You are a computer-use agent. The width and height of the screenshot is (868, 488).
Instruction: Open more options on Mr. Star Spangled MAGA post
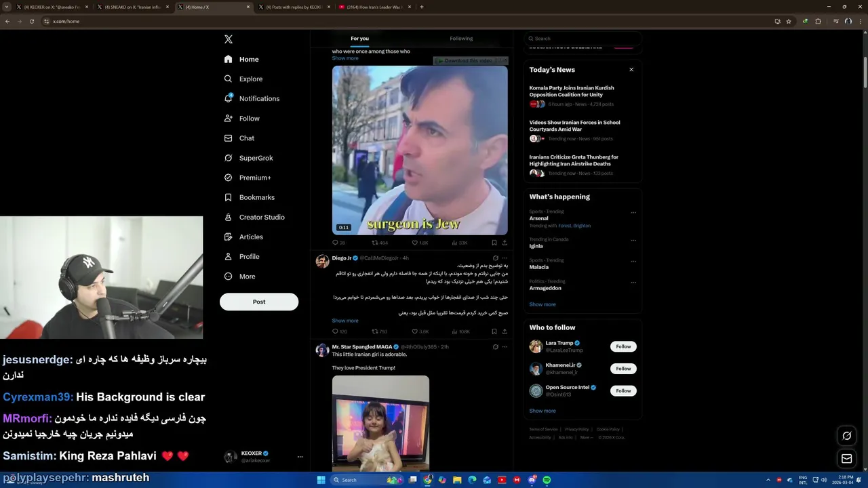pyautogui.click(x=505, y=347)
